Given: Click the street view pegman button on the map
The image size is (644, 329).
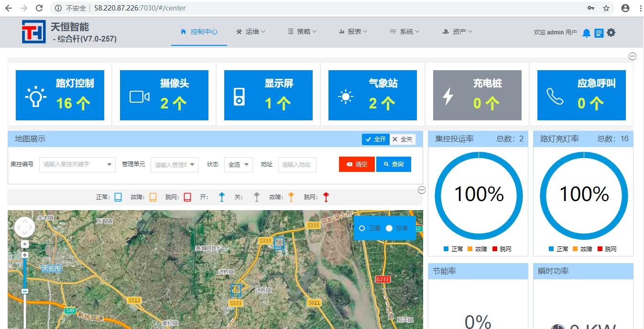Looking at the screenshot, I should [x=25, y=244].
